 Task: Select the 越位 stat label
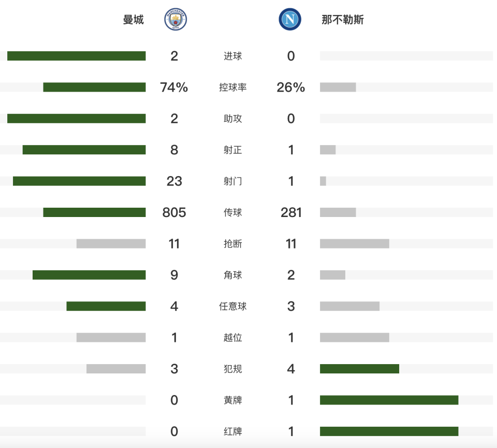point(232,338)
